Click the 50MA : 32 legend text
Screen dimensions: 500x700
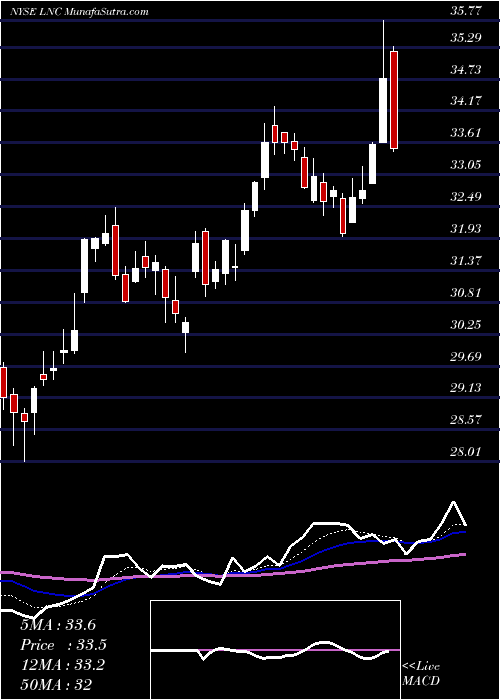[x=56, y=685]
